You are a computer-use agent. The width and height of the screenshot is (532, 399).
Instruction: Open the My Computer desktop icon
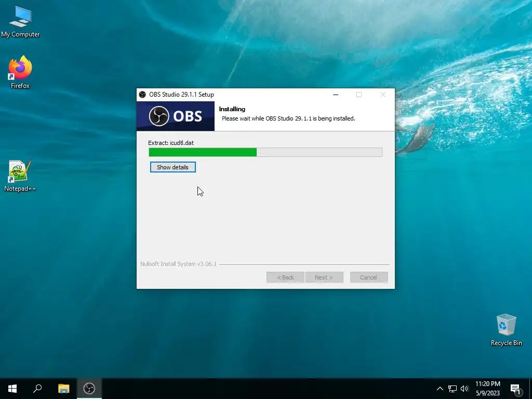tap(20, 22)
